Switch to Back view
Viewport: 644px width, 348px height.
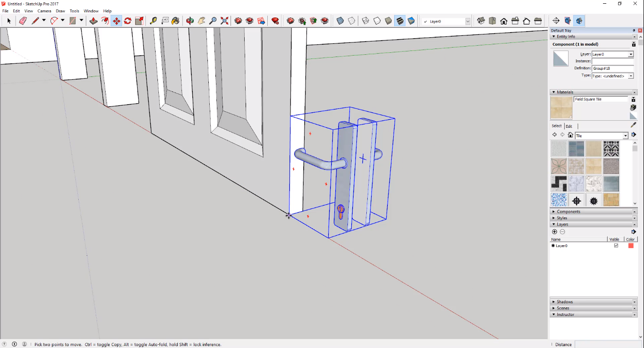pos(526,21)
